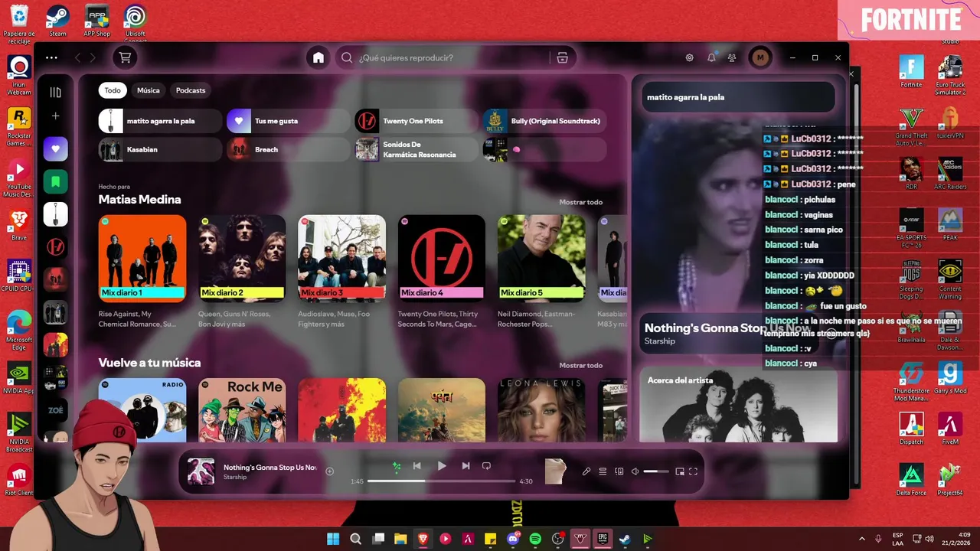Toggle the smart shuffle button
Viewport: 980px width, 551px height.
pyautogui.click(x=397, y=465)
